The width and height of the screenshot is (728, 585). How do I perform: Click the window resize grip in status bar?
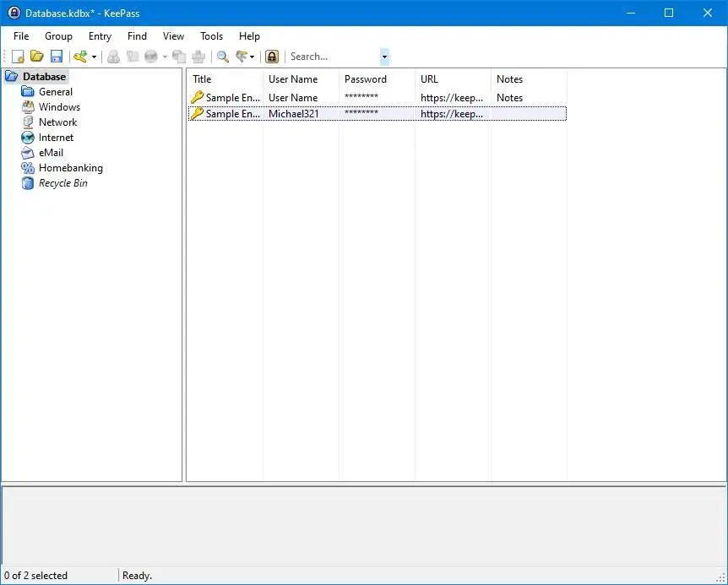click(x=720, y=578)
